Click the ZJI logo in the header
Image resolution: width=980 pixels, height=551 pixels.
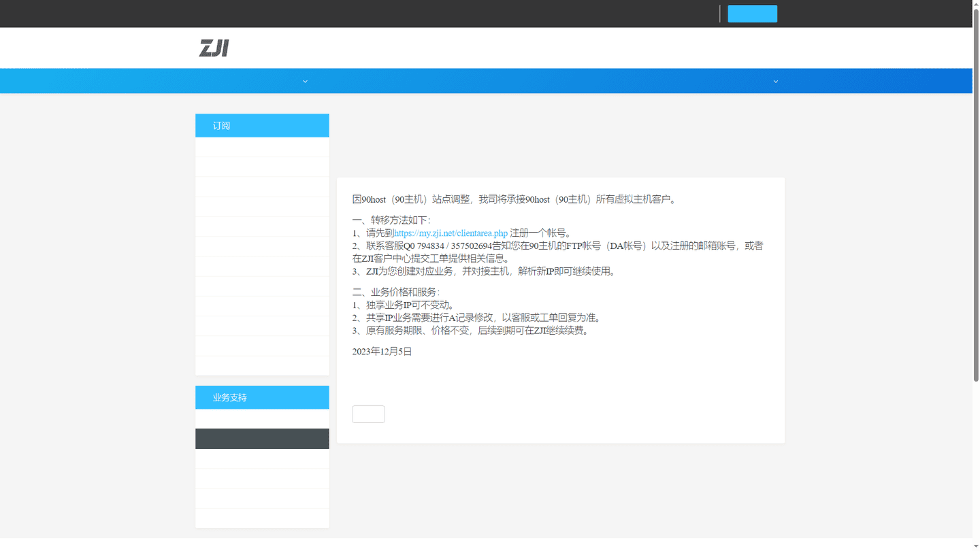click(214, 48)
